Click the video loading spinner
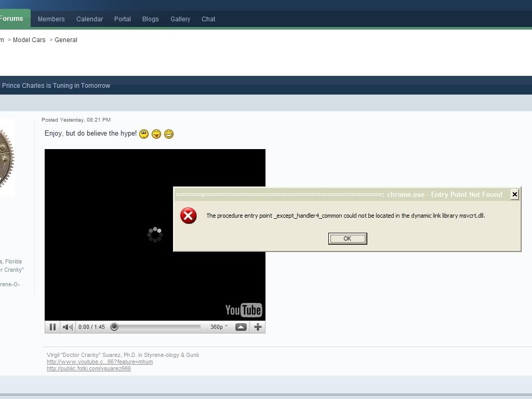This screenshot has width=532, height=399. click(155, 234)
